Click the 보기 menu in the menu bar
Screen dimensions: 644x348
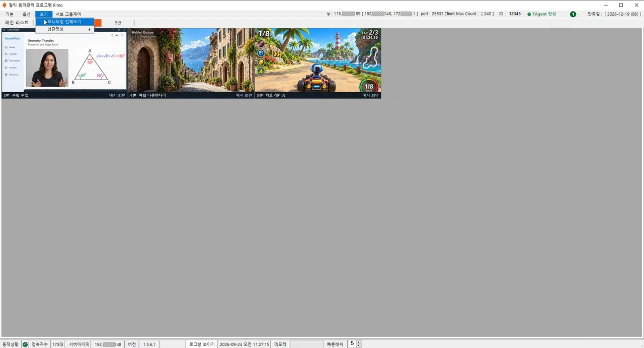tap(44, 14)
